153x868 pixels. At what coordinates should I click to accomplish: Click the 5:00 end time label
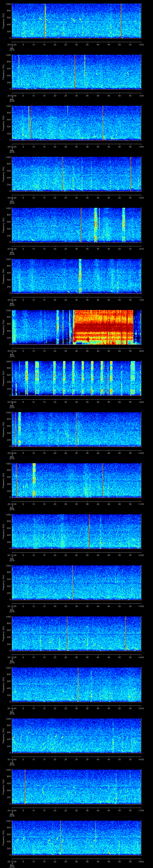tap(141, 198)
